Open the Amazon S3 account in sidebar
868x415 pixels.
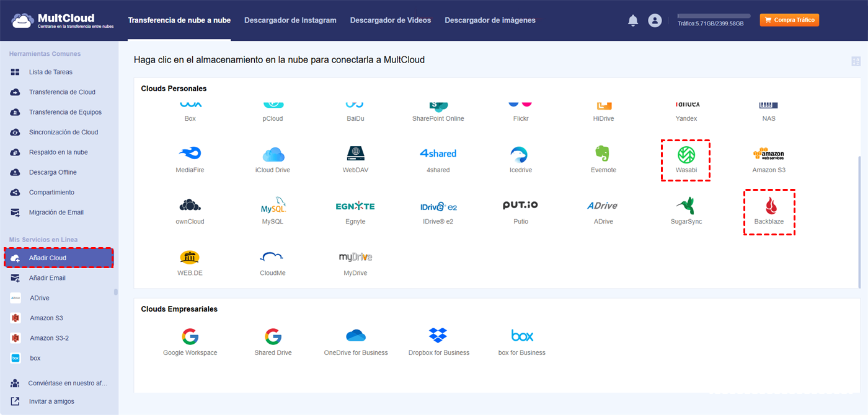pyautogui.click(x=60, y=318)
